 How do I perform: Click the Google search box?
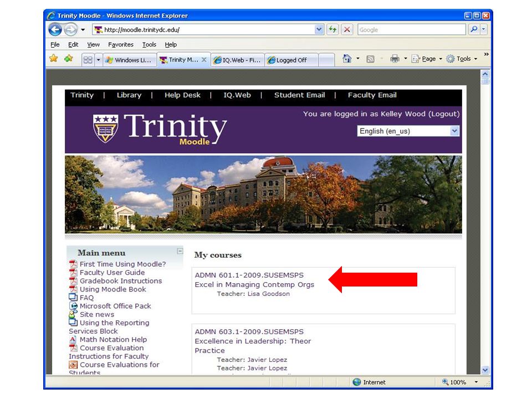pyautogui.click(x=412, y=29)
